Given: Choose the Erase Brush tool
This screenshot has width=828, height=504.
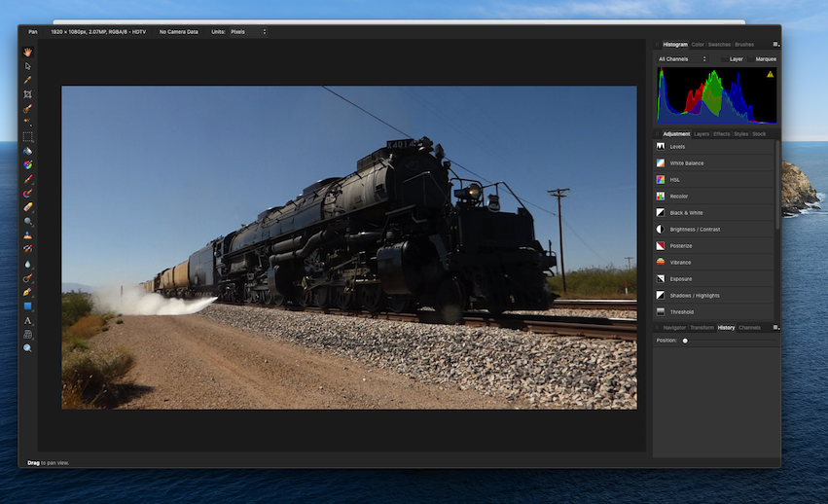Looking at the screenshot, I should (x=27, y=207).
